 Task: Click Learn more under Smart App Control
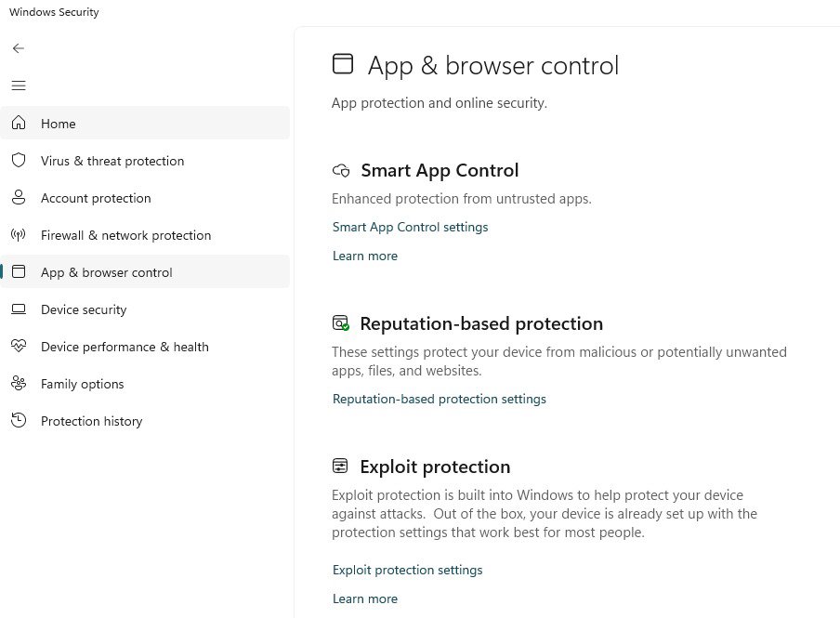click(x=365, y=256)
